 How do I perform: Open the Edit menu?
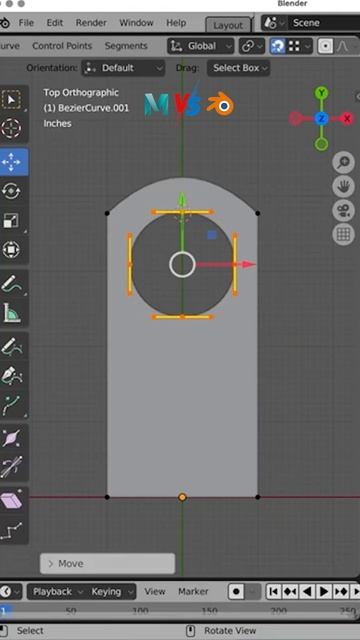pos(55,23)
